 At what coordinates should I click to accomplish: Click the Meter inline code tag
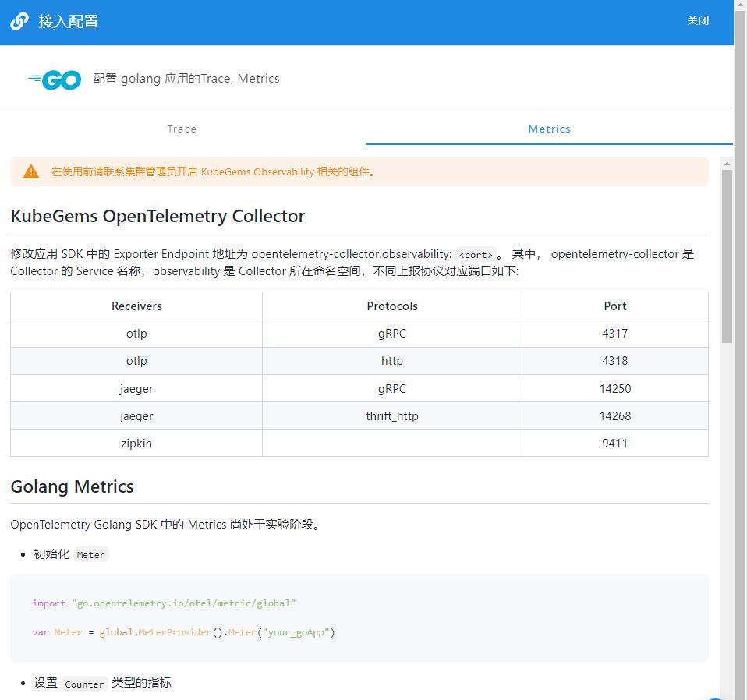(90, 555)
